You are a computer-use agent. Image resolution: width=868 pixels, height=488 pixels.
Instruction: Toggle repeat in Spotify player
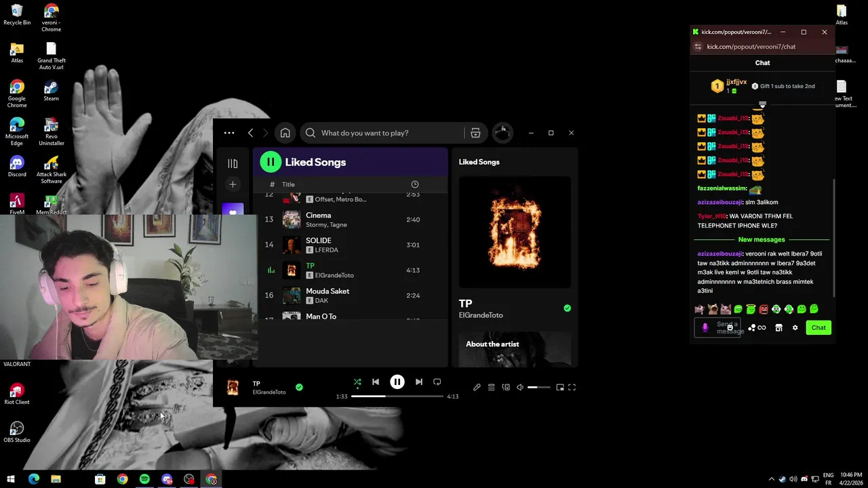point(437,382)
